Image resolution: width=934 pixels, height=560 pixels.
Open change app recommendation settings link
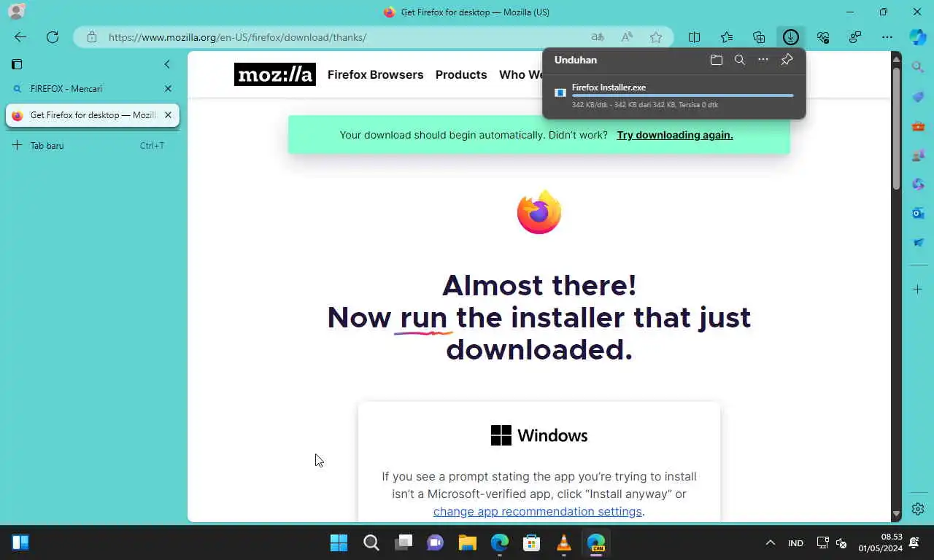538,511
